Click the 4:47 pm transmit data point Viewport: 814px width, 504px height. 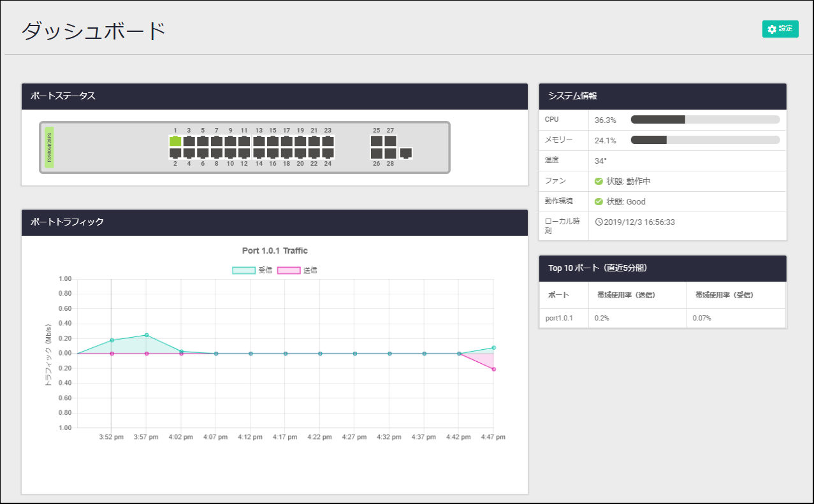[493, 369]
